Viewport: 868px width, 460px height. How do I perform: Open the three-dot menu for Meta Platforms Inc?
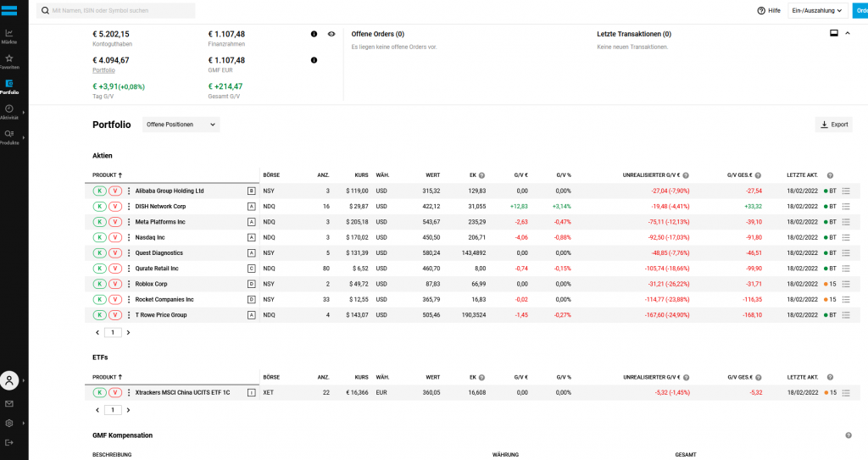point(129,222)
